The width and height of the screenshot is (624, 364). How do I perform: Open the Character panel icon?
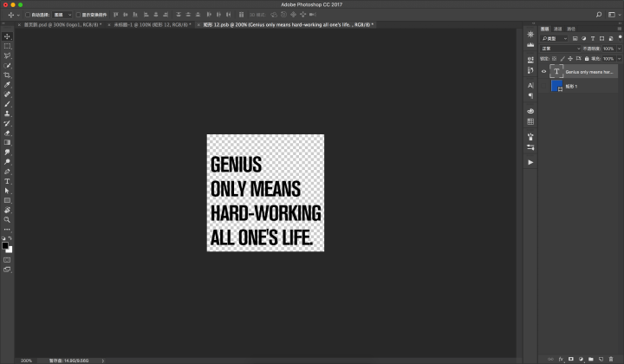pyautogui.click(x=530, y=86)
